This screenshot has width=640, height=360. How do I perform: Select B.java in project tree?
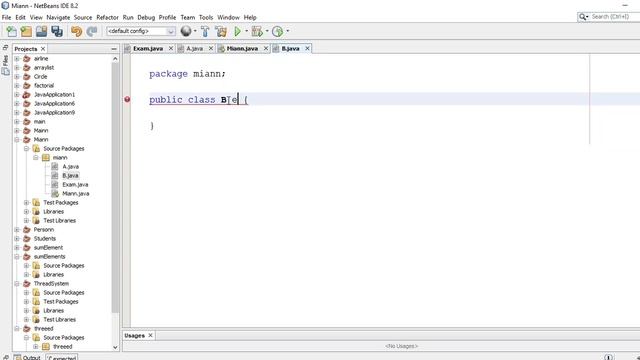point(70,176)
